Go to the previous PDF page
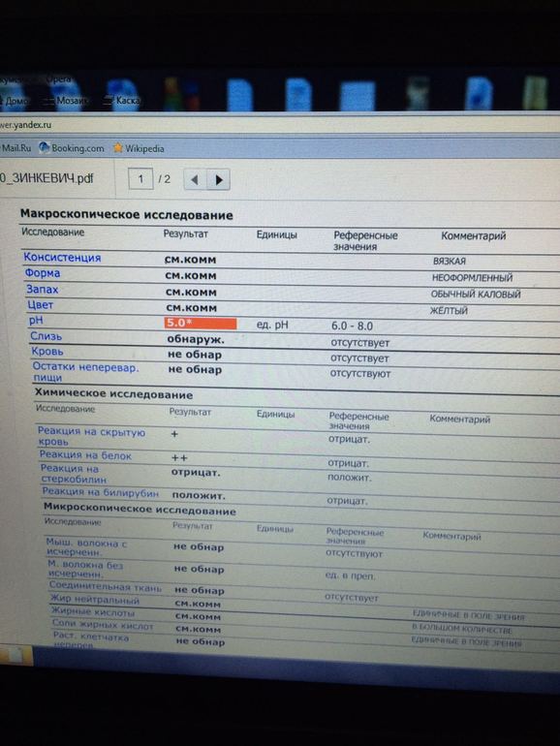The image size is (560, 746). 195,180
